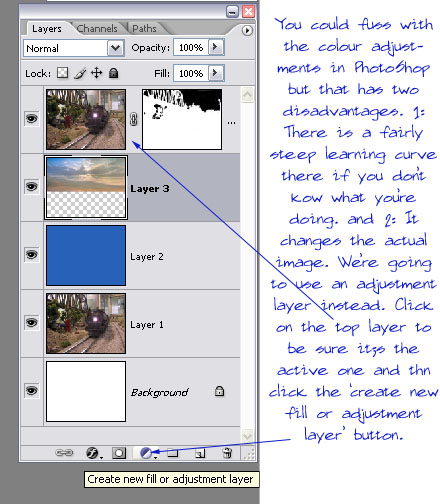
Task: Create a new layer with bottom button
Action: tap(200, 453)
